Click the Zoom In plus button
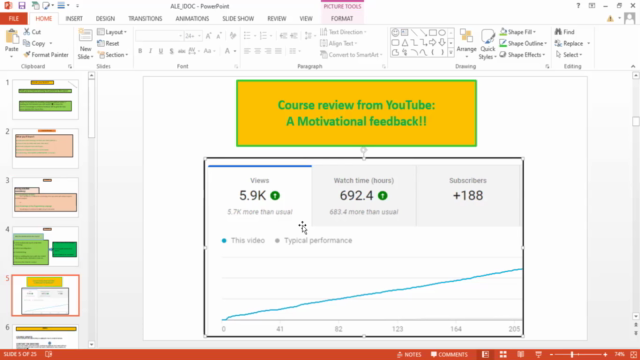Image resolution: width=640 pixels, height=360 pixels. pyautogui.click(x=605, y=354)
